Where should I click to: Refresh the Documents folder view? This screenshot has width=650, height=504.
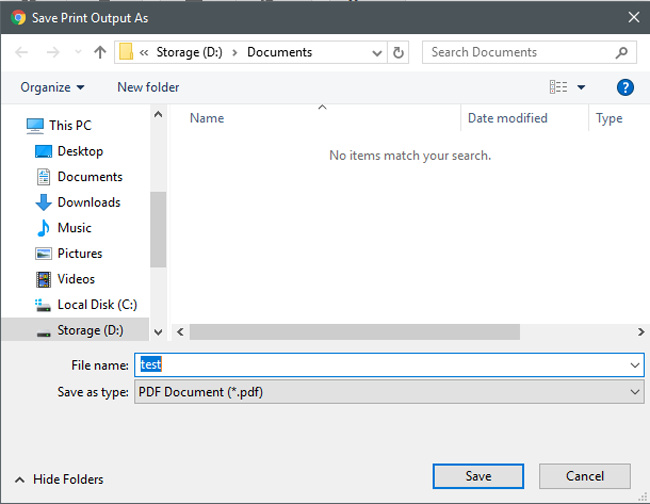point(399,53)
